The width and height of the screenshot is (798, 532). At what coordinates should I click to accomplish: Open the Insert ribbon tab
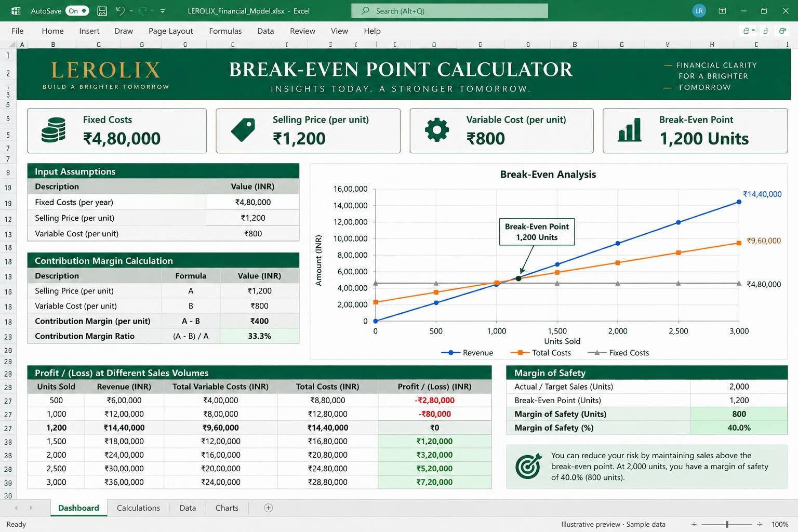coord(89,31)
